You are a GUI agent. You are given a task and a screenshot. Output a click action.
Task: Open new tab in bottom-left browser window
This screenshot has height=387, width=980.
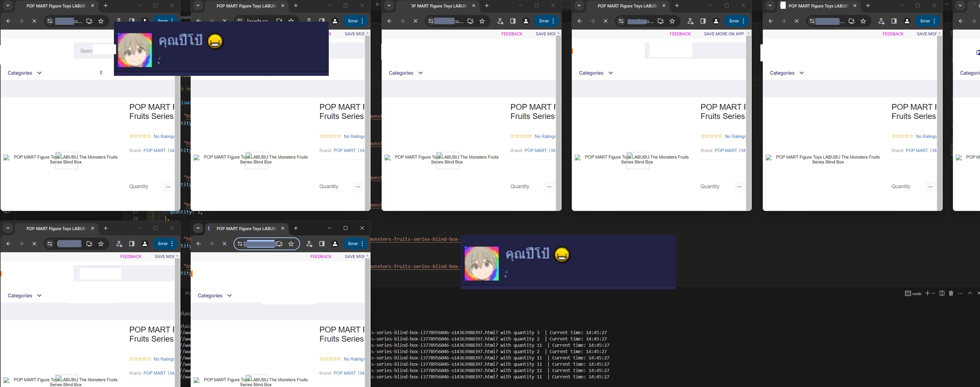tap(106, 228)
